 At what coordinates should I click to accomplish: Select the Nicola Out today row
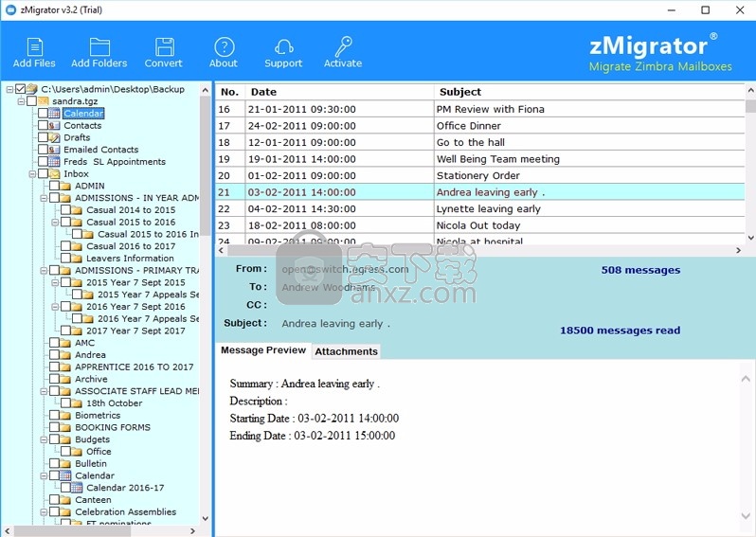click(480, 225)
